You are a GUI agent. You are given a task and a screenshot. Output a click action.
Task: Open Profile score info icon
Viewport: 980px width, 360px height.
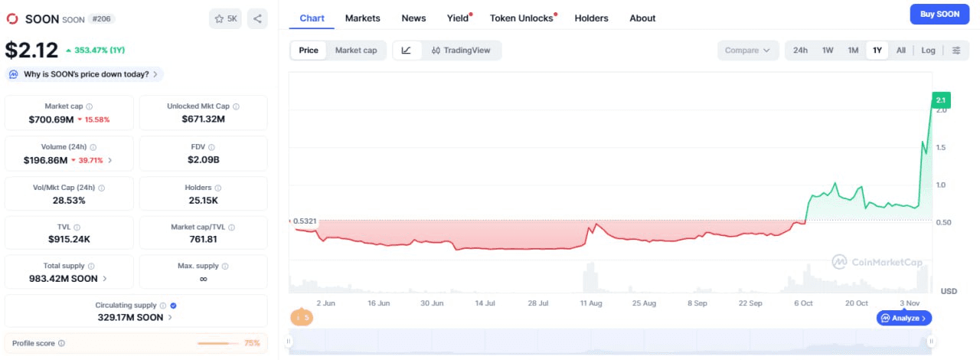(x=61, y=343)
